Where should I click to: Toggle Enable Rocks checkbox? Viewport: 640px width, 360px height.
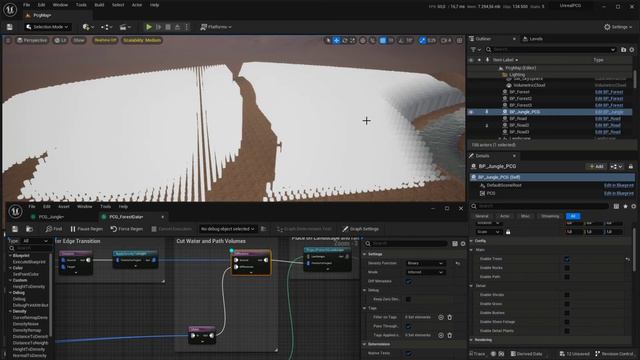pyautogui.click(x=567, y=268)
